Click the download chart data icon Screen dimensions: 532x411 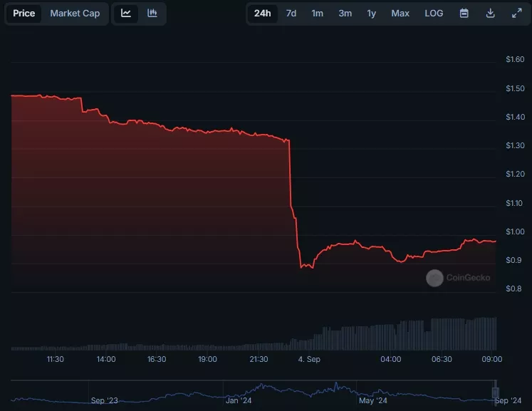[x=491, y=14]
